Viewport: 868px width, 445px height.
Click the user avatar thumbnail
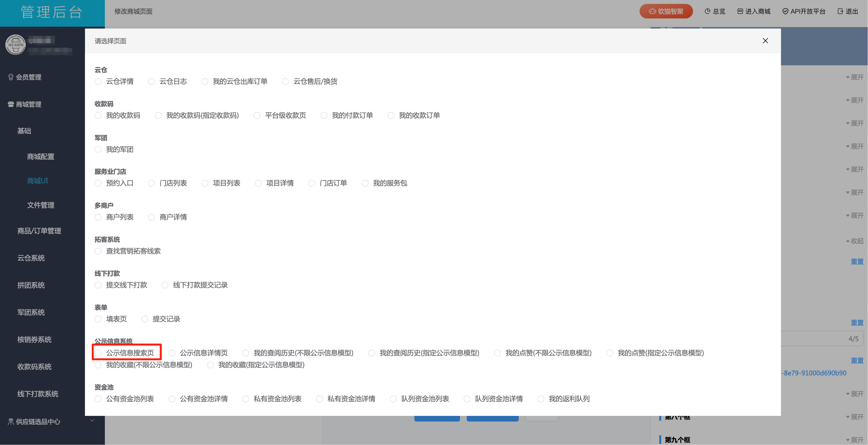[16, 45]
